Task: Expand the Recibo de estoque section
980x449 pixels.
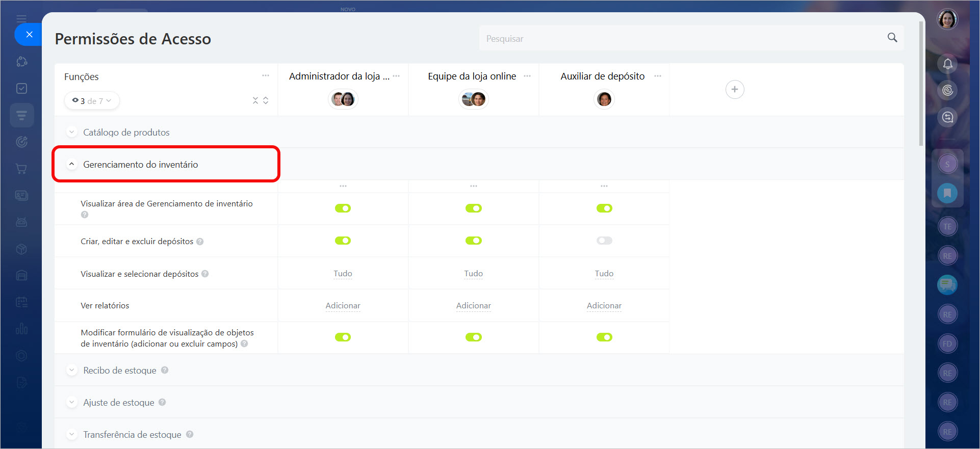Action: click(72, 370)
